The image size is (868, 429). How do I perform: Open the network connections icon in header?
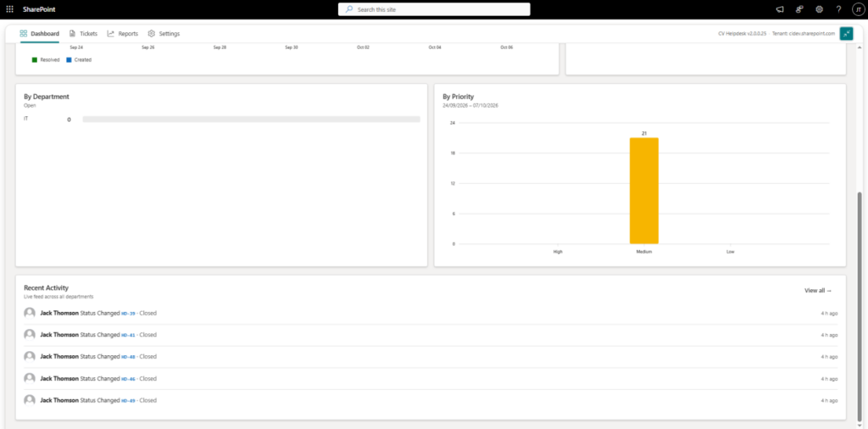click(x=799, y=9)
